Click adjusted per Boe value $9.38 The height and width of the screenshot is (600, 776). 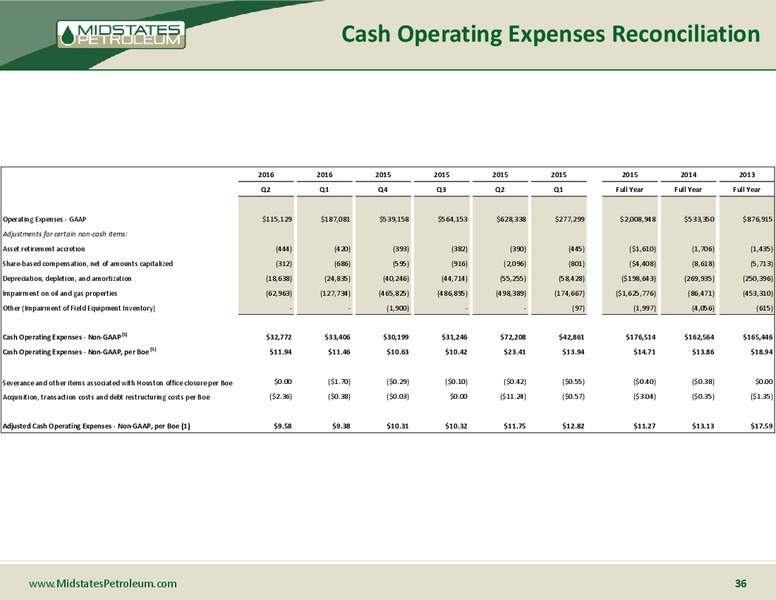click(x=341, y=426)
